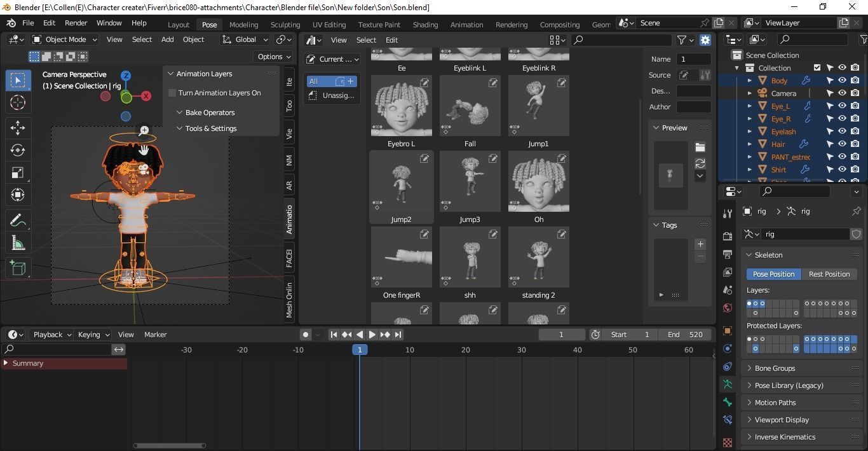This screenshot has width=868, height=451.
Task: Open the Render properties tab
Action: coord(728,236)
